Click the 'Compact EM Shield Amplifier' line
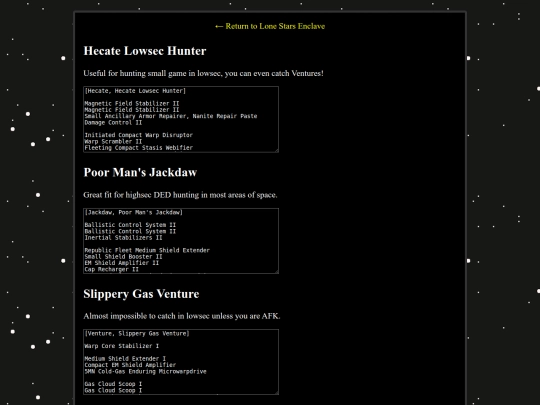This screenshot has height=405, width=540. pyautogui.click(x=130, y=365)
